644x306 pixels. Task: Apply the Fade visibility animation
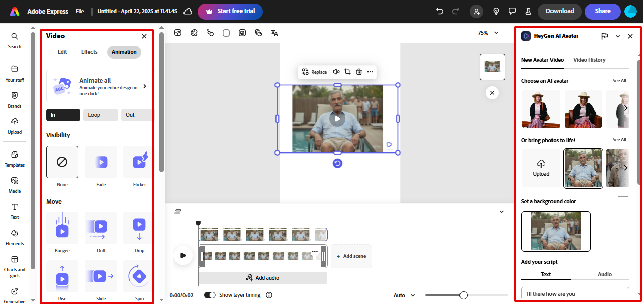tap(101, 162)
